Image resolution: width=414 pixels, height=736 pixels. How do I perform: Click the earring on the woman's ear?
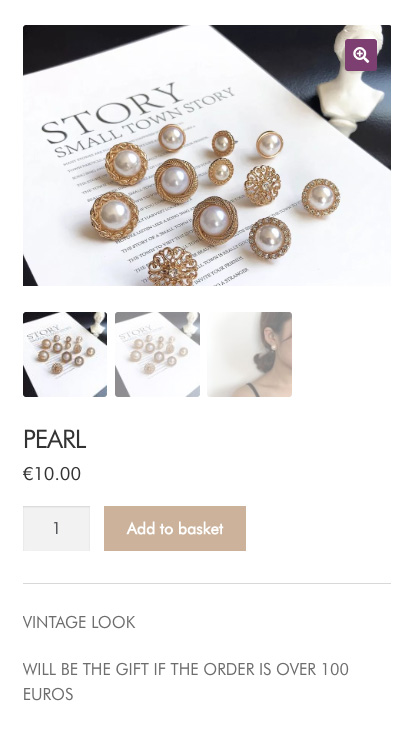pos(273,347)
